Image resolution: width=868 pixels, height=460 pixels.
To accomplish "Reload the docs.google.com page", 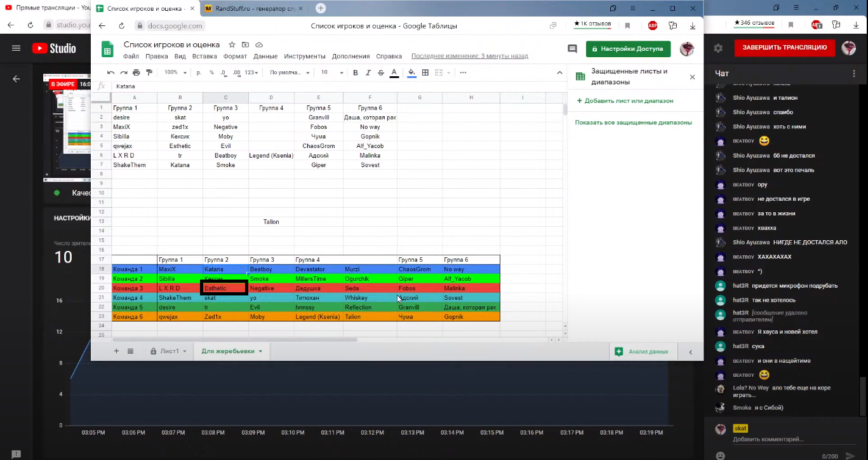I will [x=122, y=25].
